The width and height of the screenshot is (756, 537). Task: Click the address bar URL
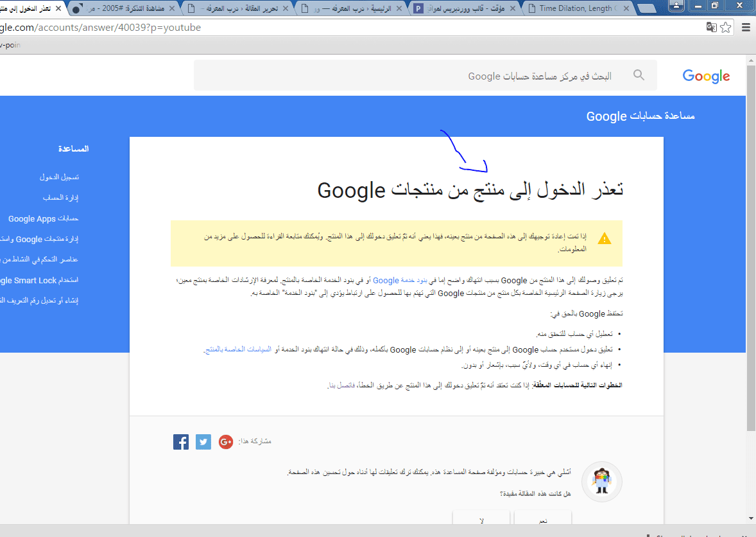click(x=100, y=28)
